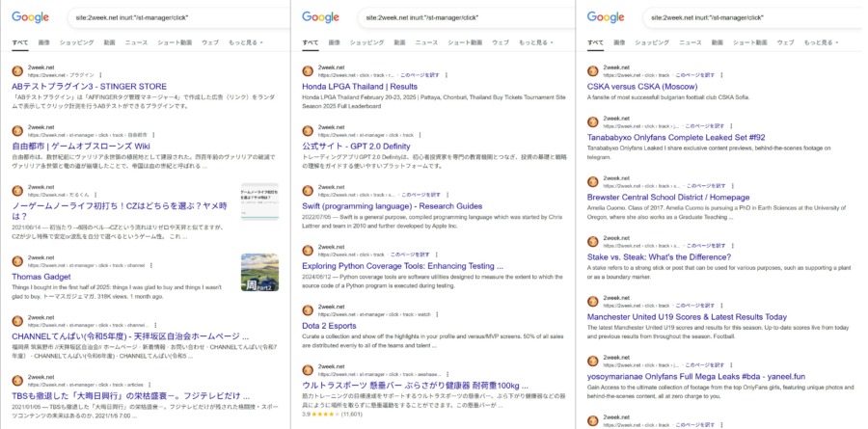Switch to ウェブ tab in the right panel
Image resolution: width=868 pixels, height=429 pixels.
click(785, 42)
